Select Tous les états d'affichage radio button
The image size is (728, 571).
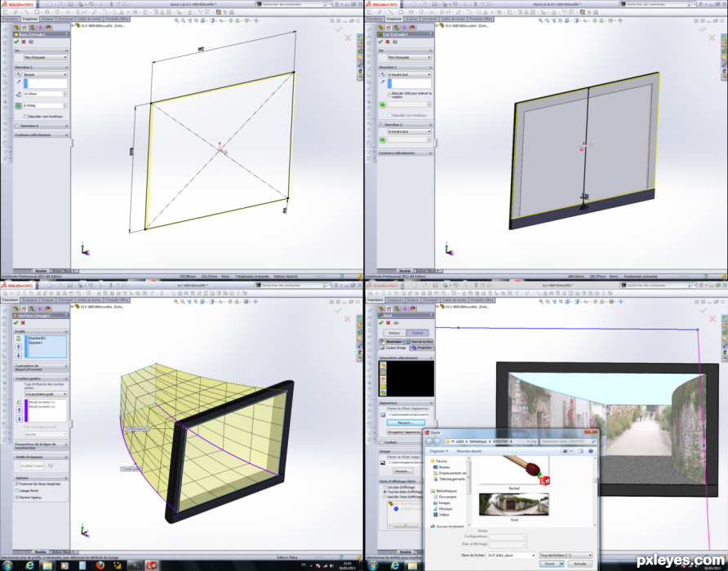tap(384, 492)
